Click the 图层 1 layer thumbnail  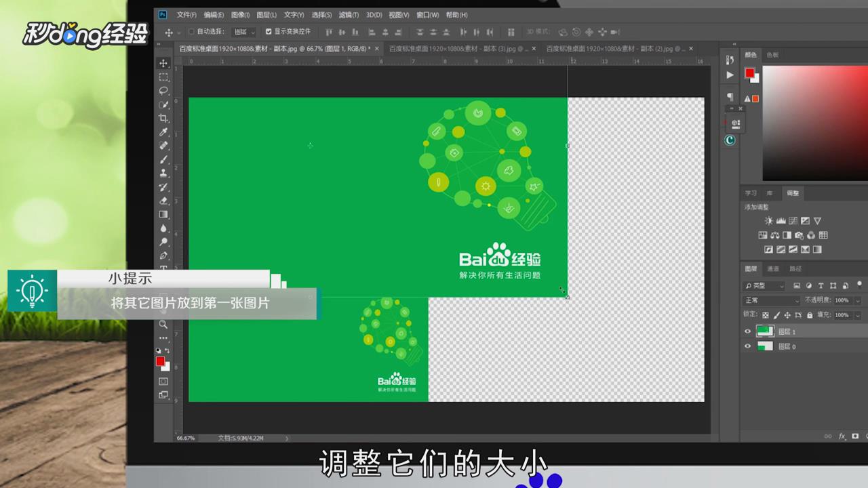[x=765, y=331]
